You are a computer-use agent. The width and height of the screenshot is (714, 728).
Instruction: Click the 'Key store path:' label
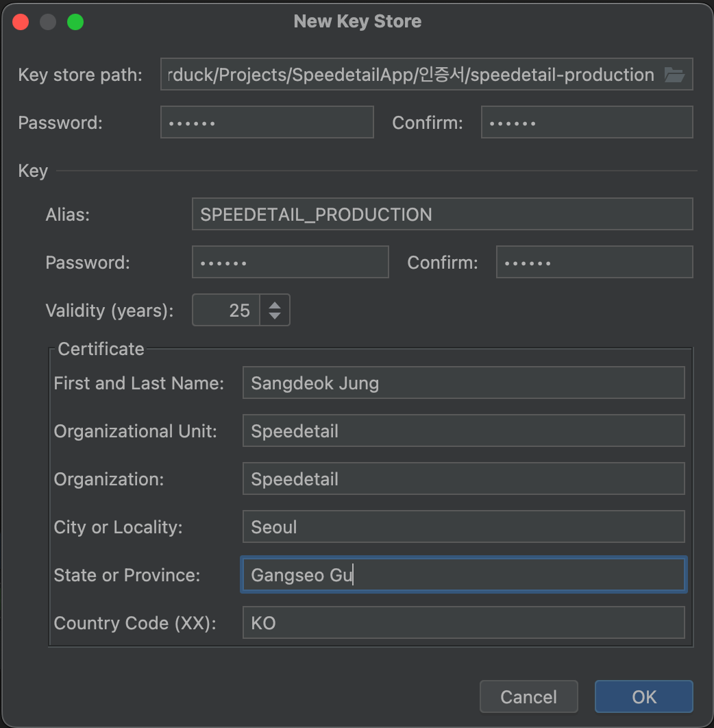(x=80, y=75)
